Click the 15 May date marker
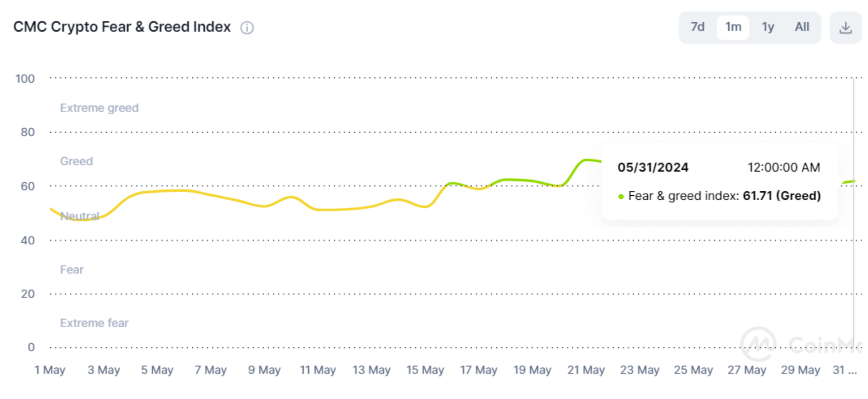868x399 pixels. pos(425,370)
